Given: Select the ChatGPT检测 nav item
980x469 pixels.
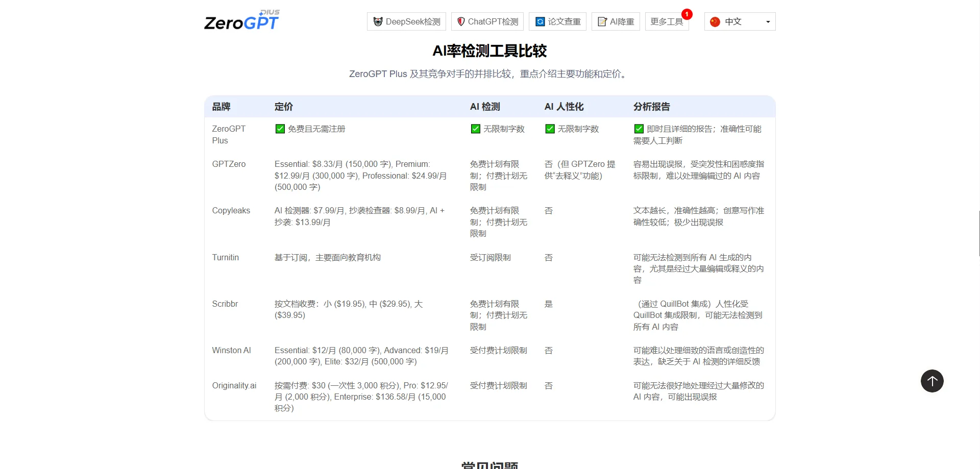Looking at the screenshot, I should (487, 21).
